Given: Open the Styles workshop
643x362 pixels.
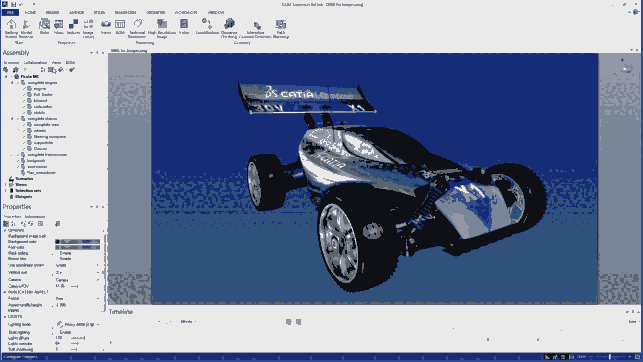Looking at the screenshot, I should pos(44,27).
